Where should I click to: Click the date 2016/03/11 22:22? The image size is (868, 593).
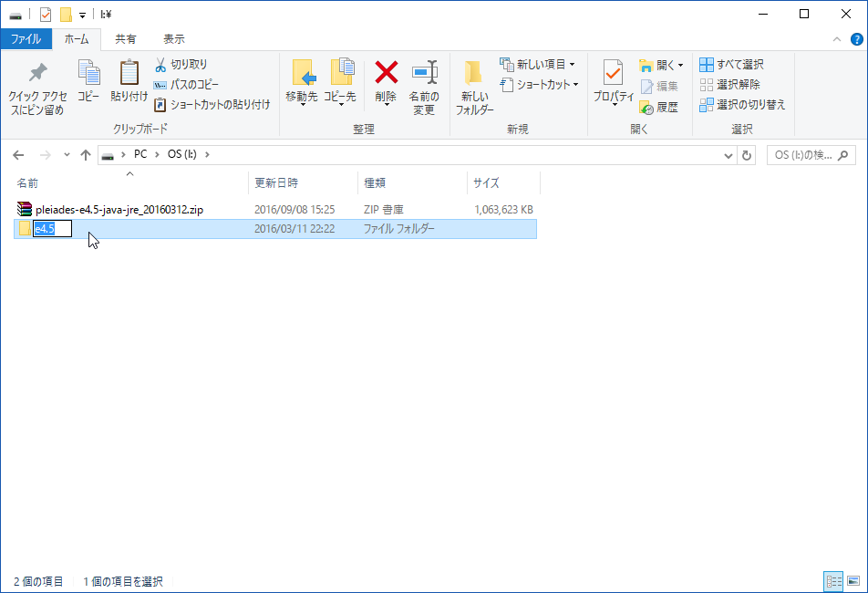tap(294, 229)
